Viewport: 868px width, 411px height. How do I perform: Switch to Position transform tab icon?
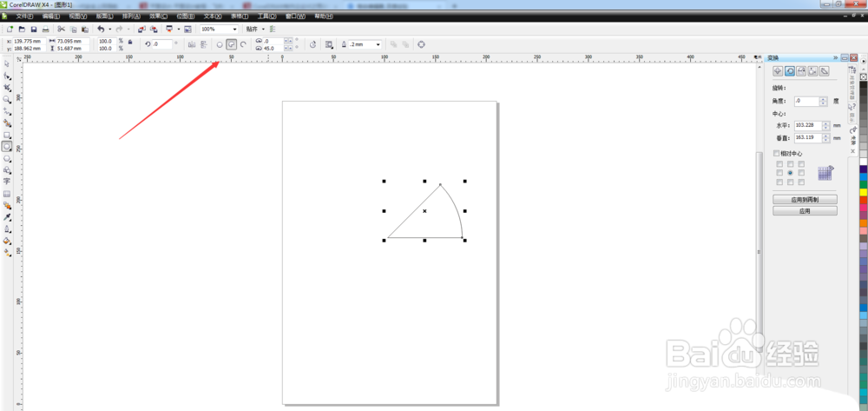click(779, 71)
